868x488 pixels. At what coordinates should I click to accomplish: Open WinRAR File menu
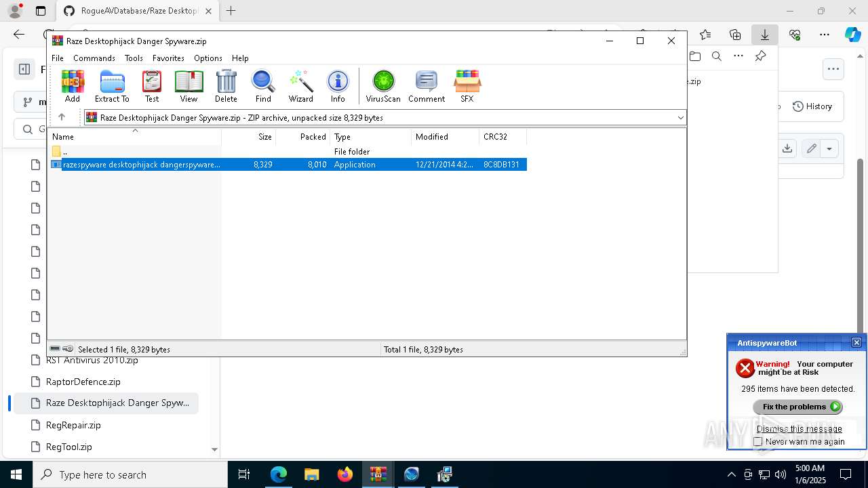pyautogui.click(x=58, y=58)
